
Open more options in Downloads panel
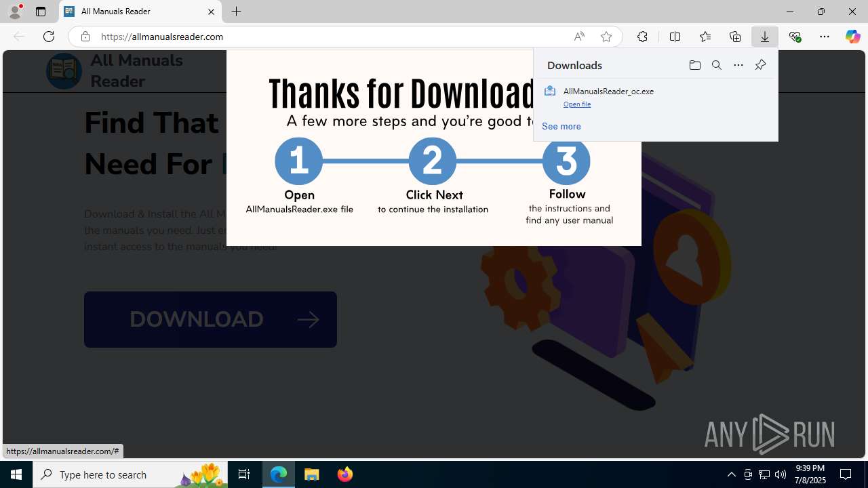tap(738, 65)
